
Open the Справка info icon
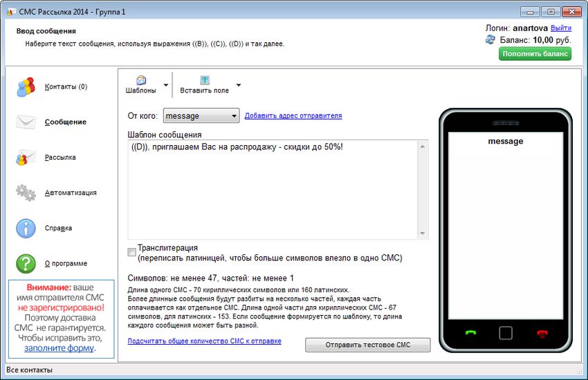tap(26, 228)
